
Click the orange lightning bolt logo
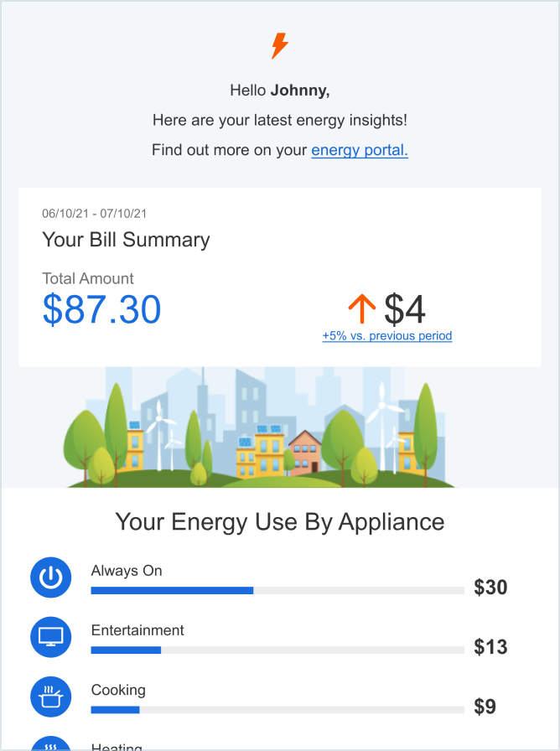pyautogui.click(x=280, y=46)
